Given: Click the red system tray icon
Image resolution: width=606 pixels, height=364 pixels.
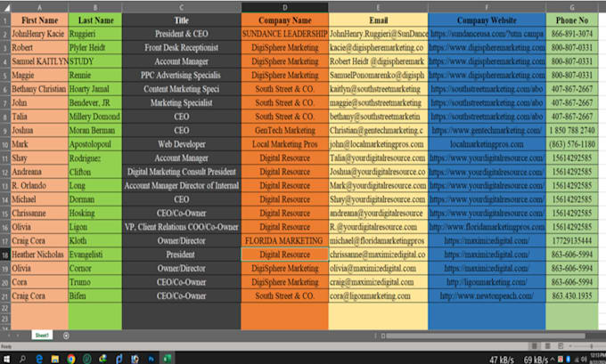Looking at the screenshot, I should [x=561, y=360].
